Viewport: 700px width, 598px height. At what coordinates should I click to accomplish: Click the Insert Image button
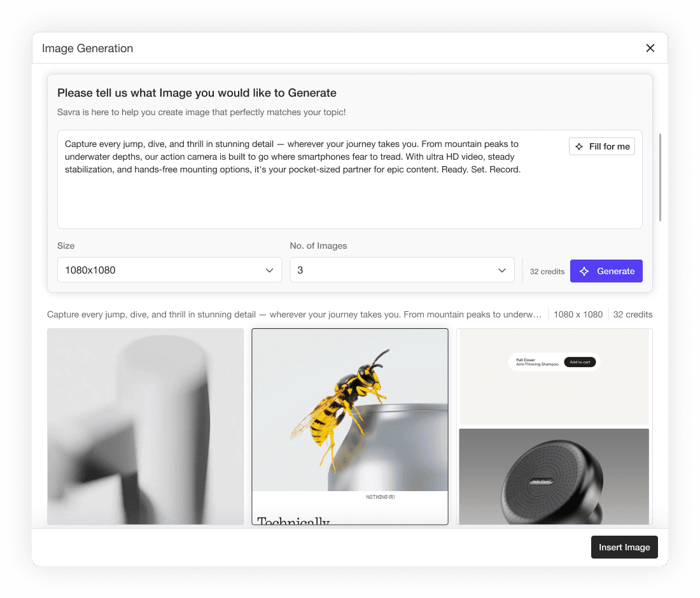pyautogui.click(x=624, y=547)
